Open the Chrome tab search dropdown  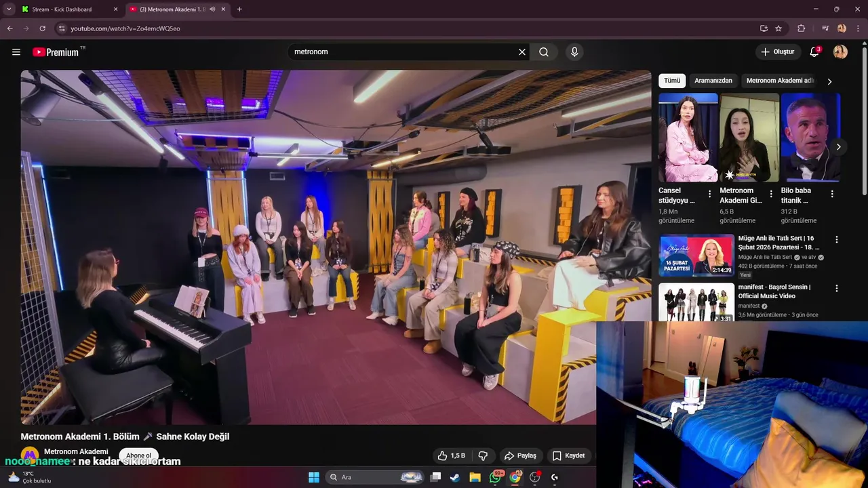pyautogui.click(x=9, y=9)
